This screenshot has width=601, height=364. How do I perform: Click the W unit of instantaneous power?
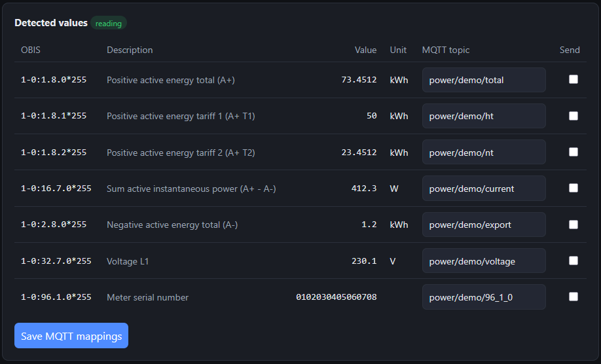coord(394,189)
